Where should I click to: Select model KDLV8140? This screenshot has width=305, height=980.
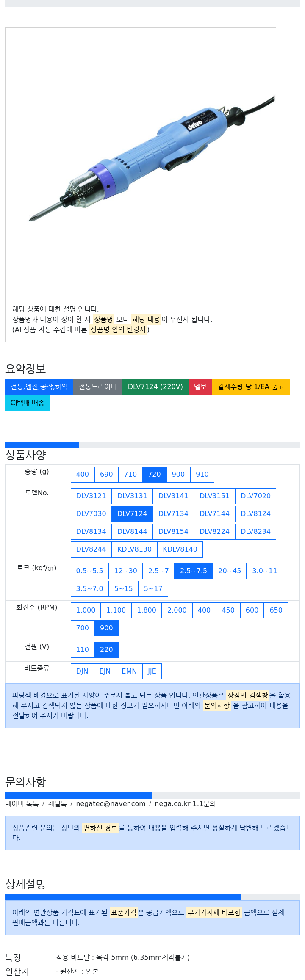(x=180, y=549)
